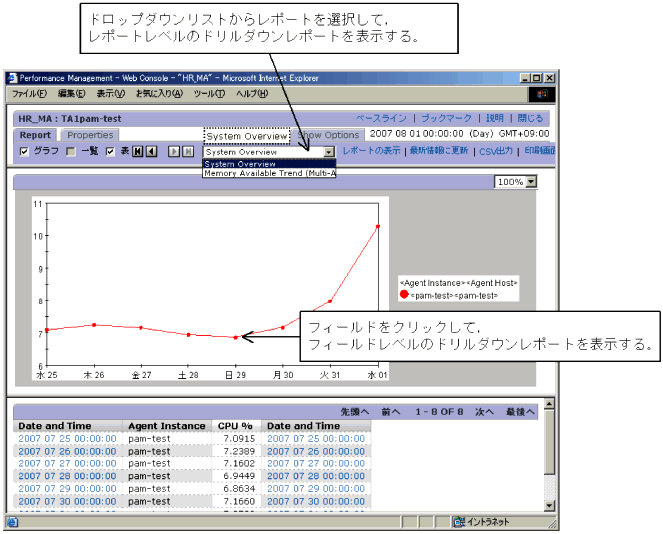Image resolution: width=663 pixels, height=534 pixels.
Task: Toggle the 表 checkbox
Action: coord(110,151)
